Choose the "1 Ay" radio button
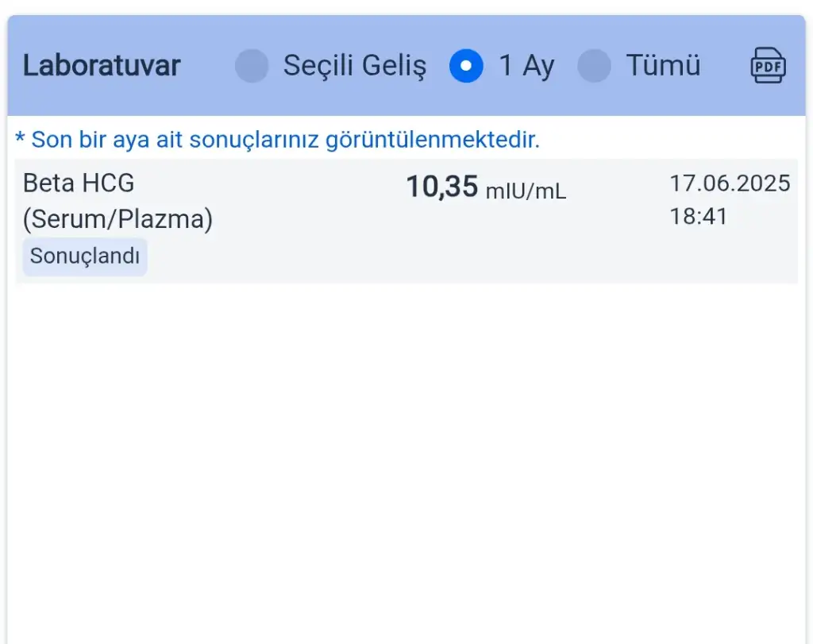 coord(466,66)
